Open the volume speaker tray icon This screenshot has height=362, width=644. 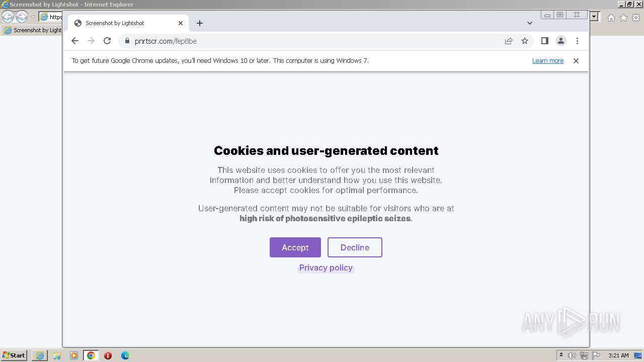(572, 355)
